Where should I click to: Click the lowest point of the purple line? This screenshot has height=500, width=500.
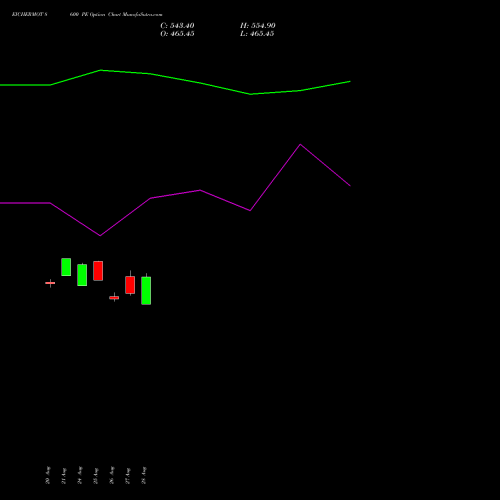100,236
